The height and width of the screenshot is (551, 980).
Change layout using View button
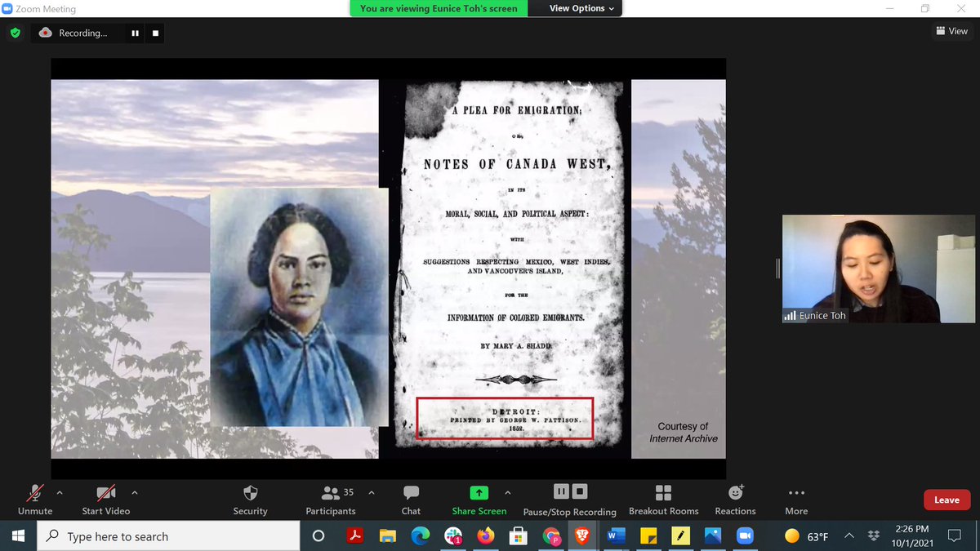point(951,31)
